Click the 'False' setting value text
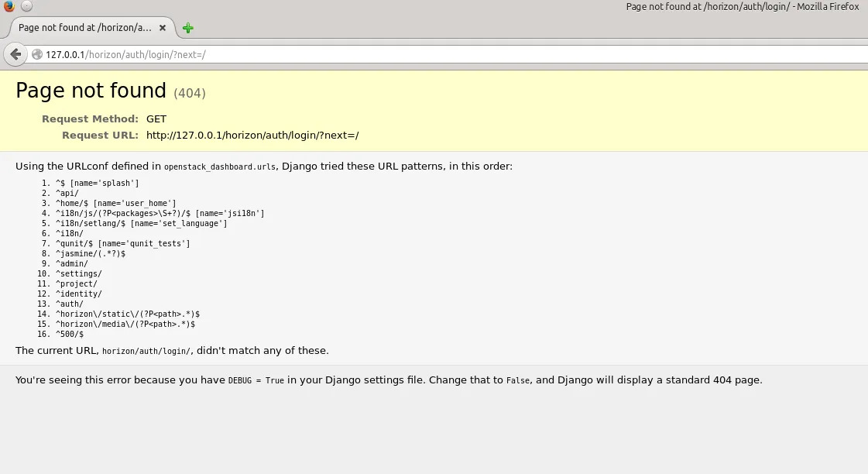The image size is (868, 474). click(517, 380)
